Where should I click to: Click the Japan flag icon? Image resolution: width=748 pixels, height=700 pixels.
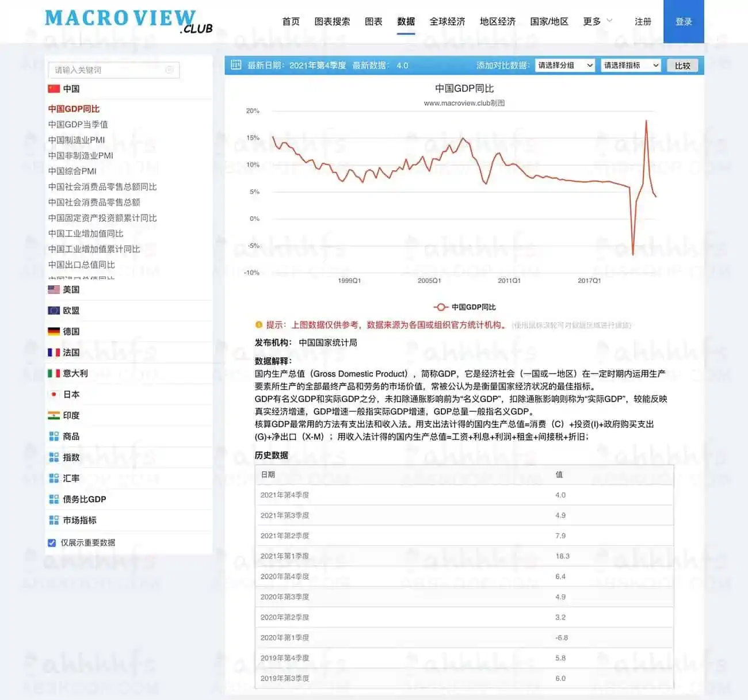point(53,394)
